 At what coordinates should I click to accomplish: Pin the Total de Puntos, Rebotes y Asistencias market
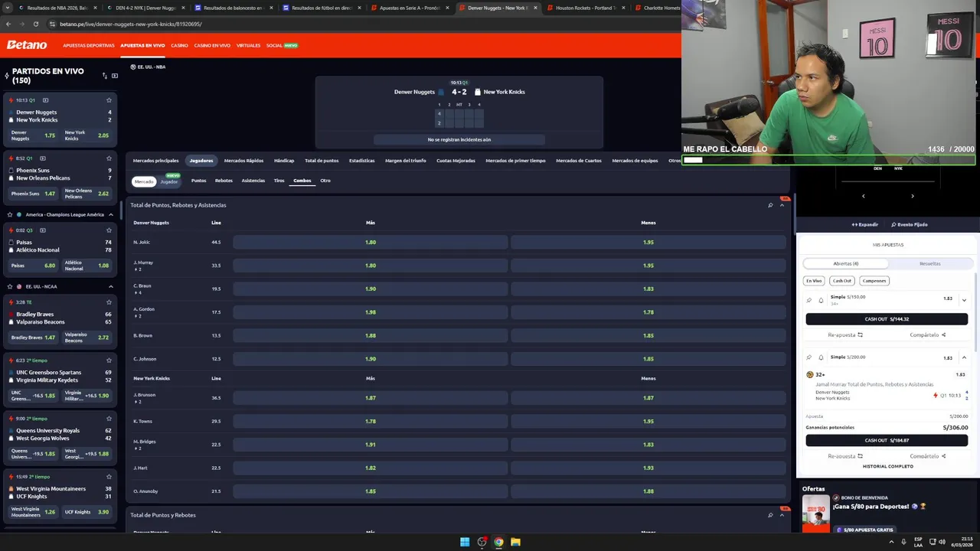coord(770,205)
